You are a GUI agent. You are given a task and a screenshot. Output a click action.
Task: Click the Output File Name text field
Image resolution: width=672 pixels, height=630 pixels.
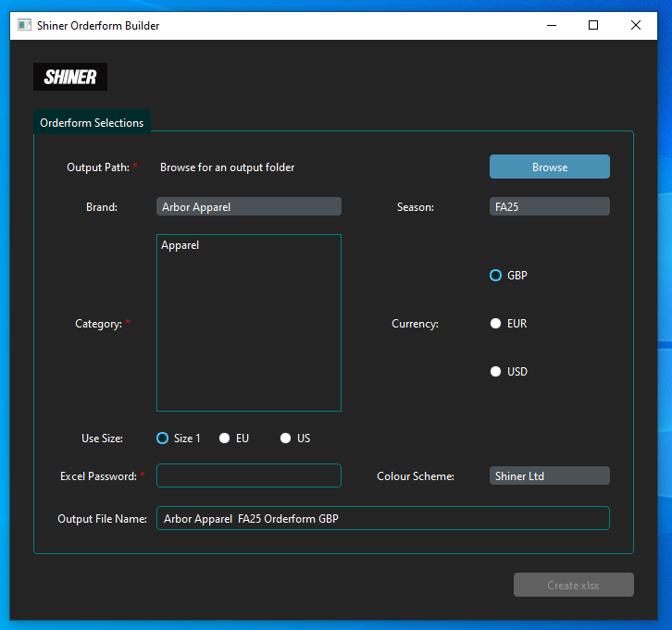click(382, 519)
